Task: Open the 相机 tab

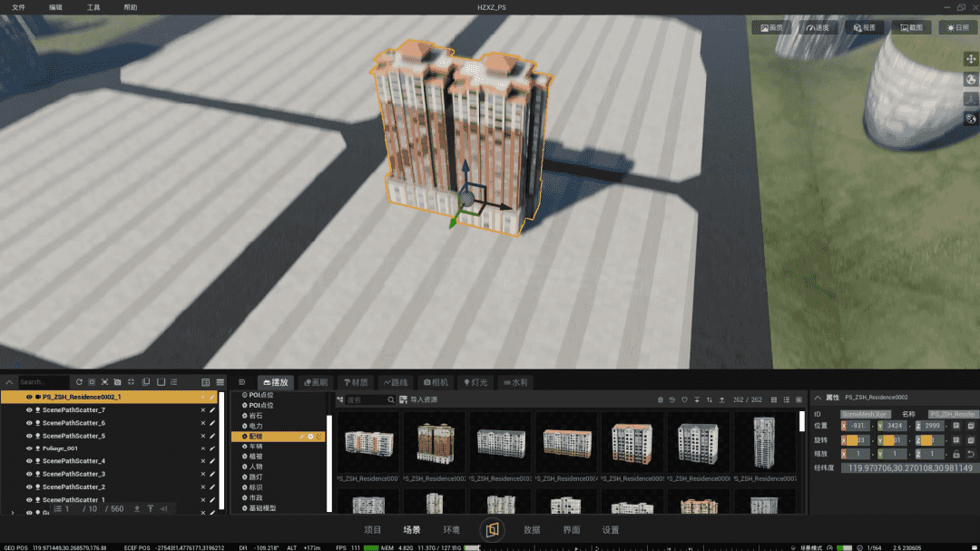Action: tap(436, 382)
